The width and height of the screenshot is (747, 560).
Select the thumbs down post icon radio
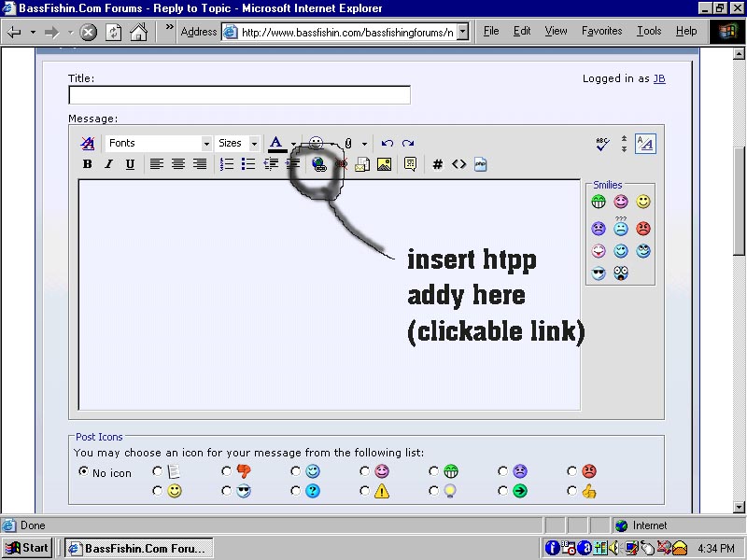coord(226,471)
